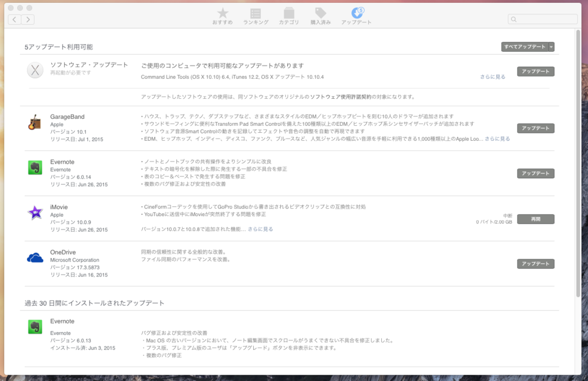
Task: Open the dropdown arrow beside すべてアップデート
Action: 551,47
